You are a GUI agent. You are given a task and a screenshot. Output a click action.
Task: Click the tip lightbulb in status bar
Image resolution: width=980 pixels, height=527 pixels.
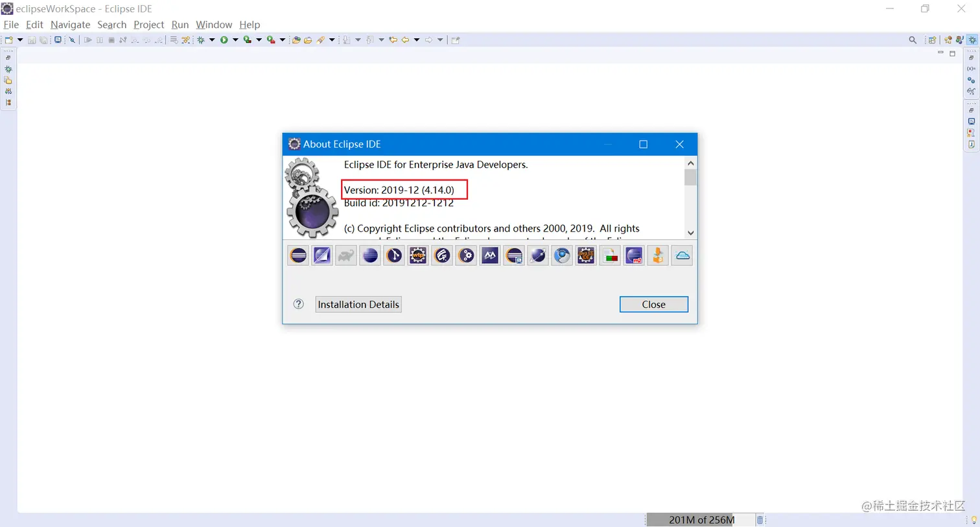[x=974, y=520]
